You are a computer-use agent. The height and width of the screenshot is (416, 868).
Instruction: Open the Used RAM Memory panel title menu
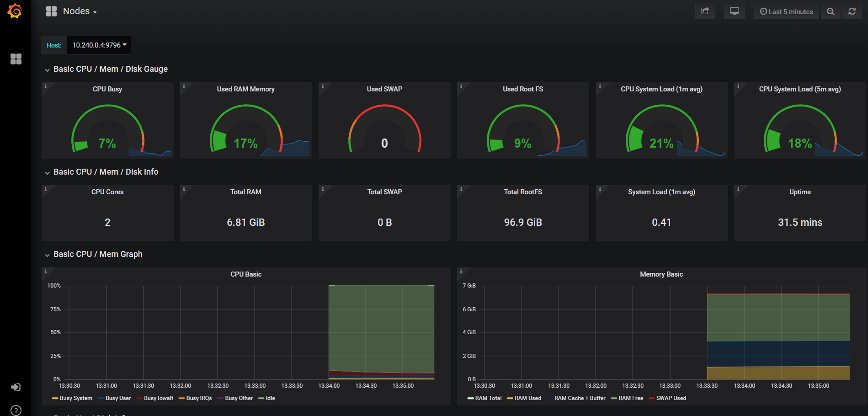245,89
